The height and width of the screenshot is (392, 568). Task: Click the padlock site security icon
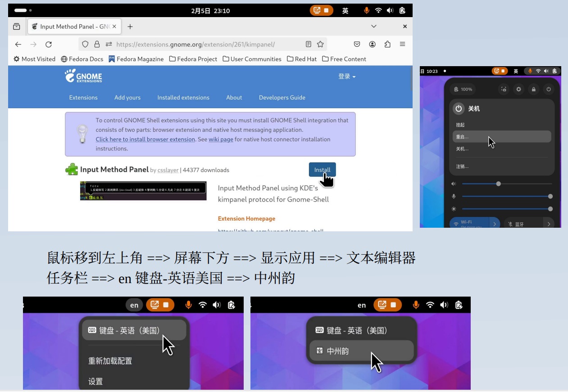97,44
